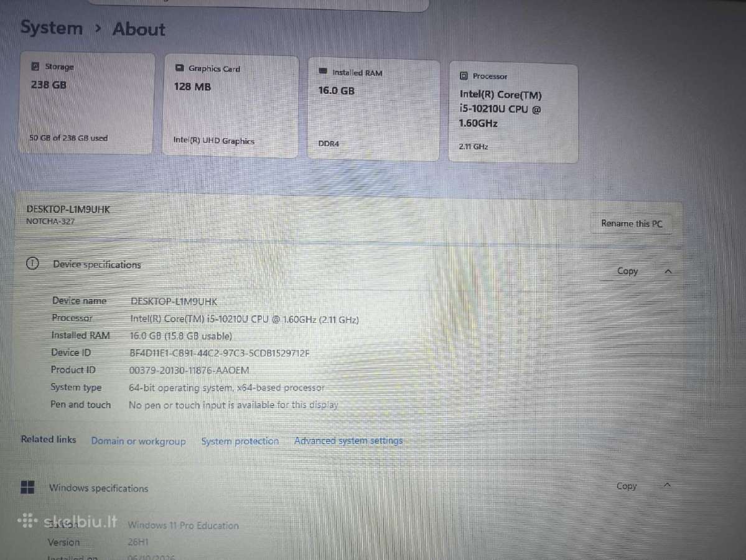
Task: Select the No pen or touch input text
Action: click(233, 405)
